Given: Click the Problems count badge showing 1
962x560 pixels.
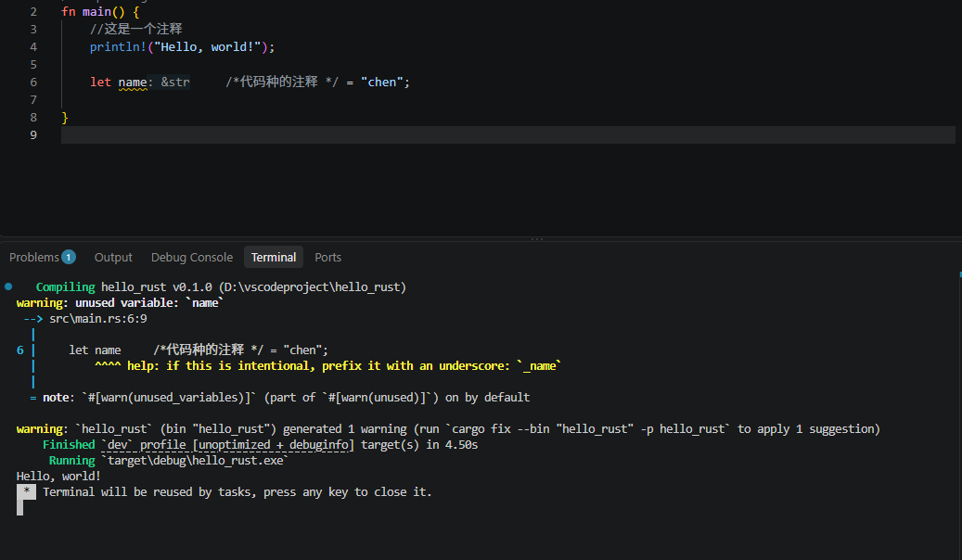Looking at the screenshot, I should point(69,257).
